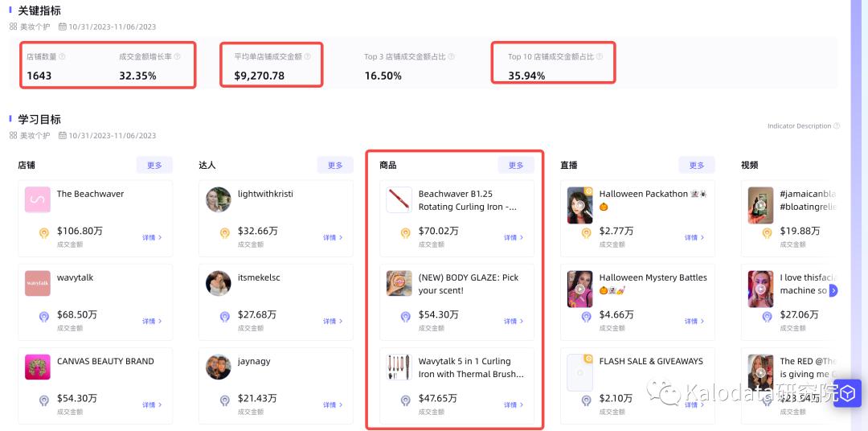868x431 pixels.
Task: Click the 1643 shop count value
Action: click(39, 76)
